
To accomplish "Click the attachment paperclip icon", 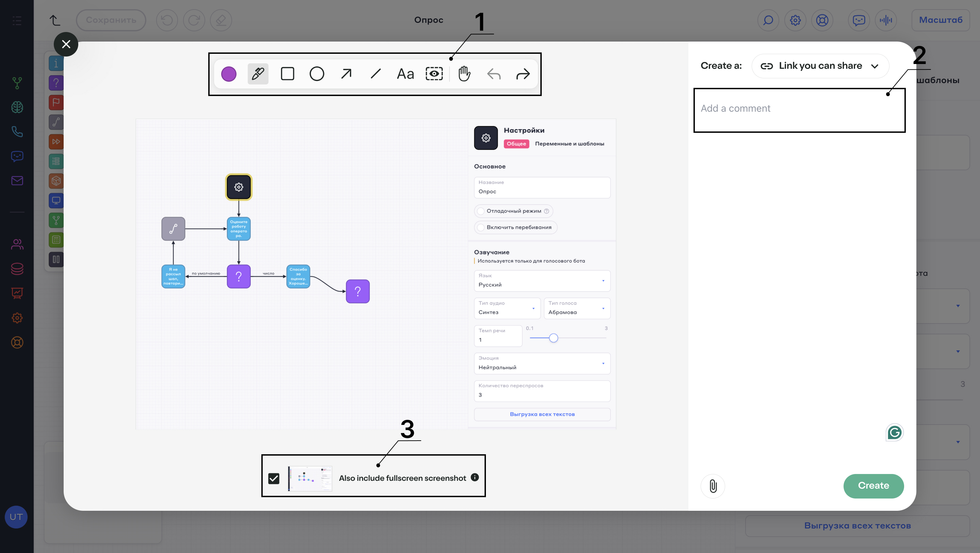I will click(713, 486).
